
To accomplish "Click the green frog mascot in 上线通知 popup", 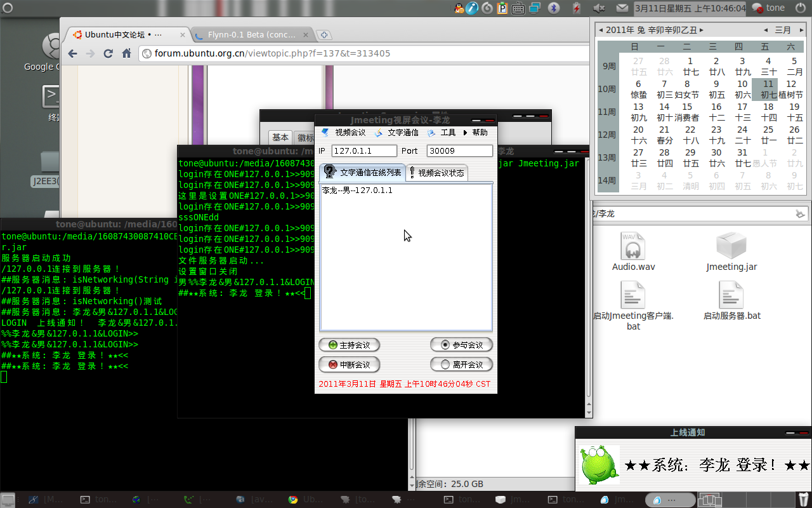I will coord(599,464).
